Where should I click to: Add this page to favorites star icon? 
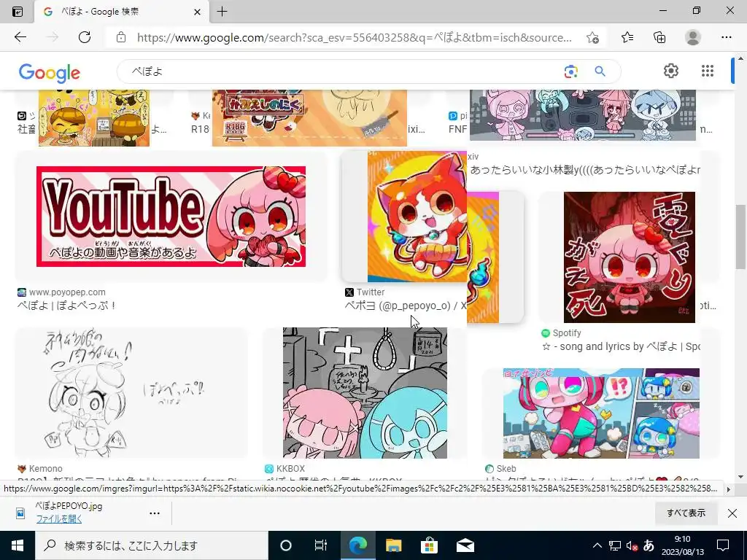tap(592, 37)
